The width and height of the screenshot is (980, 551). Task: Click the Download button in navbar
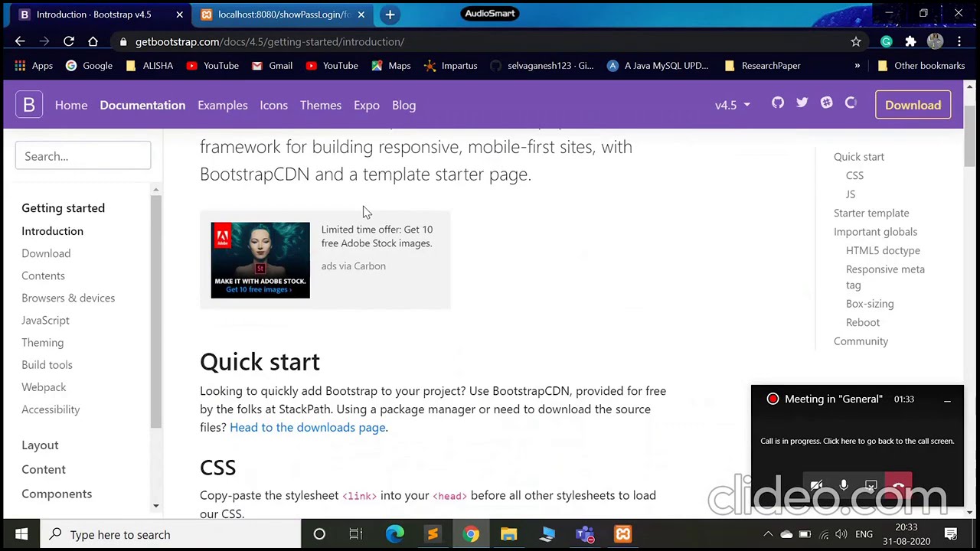pos(913,105)
